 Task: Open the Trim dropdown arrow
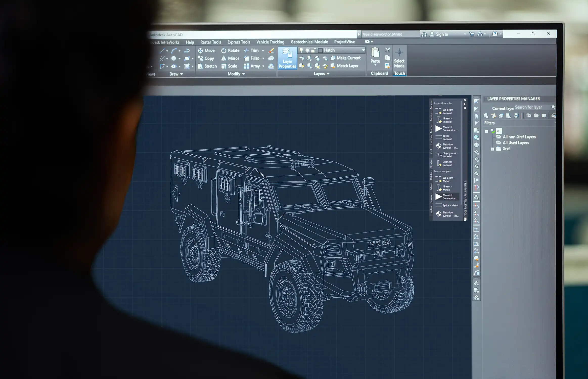[263, 51]
